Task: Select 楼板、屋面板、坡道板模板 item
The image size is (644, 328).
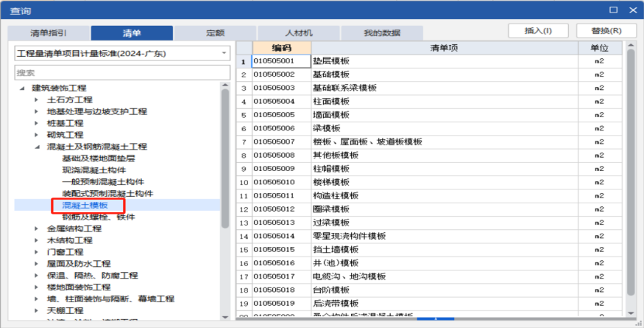Action: (367, 142)
